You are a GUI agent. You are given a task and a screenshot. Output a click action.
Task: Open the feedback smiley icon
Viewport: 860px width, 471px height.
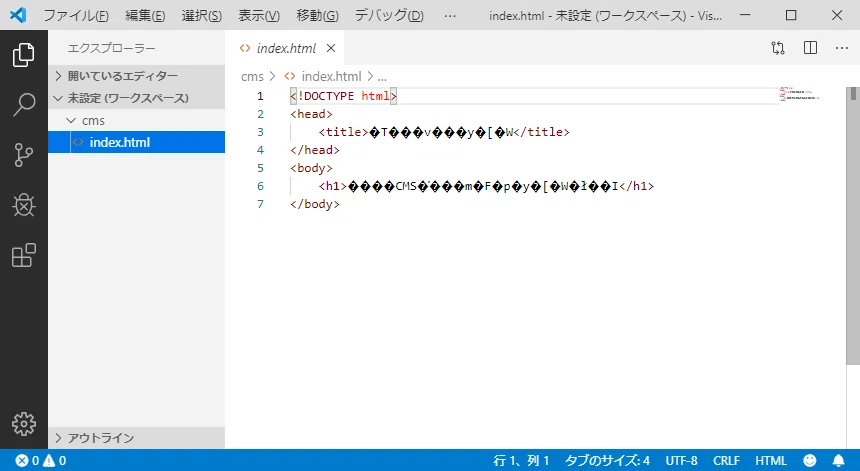click(x=810, y=461)
